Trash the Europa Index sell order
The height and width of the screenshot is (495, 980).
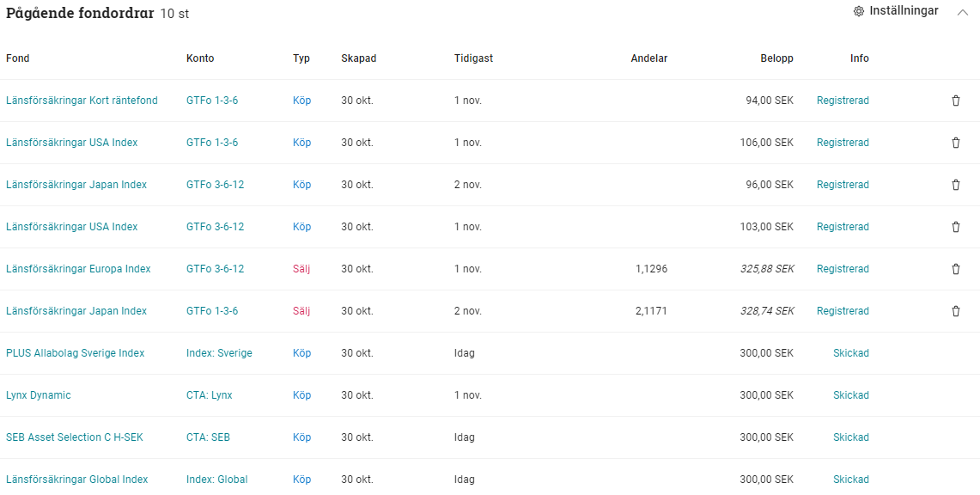[956, 269]
